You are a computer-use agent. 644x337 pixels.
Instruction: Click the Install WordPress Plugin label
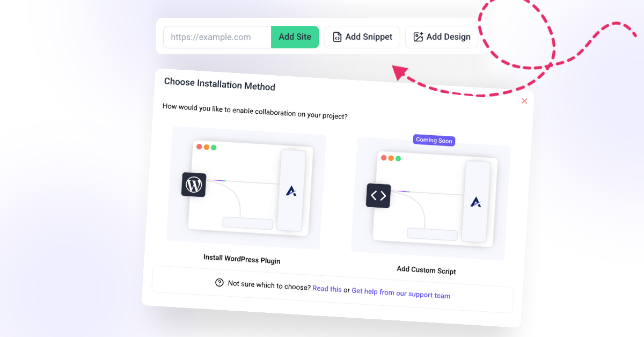(x=242, y=259)
